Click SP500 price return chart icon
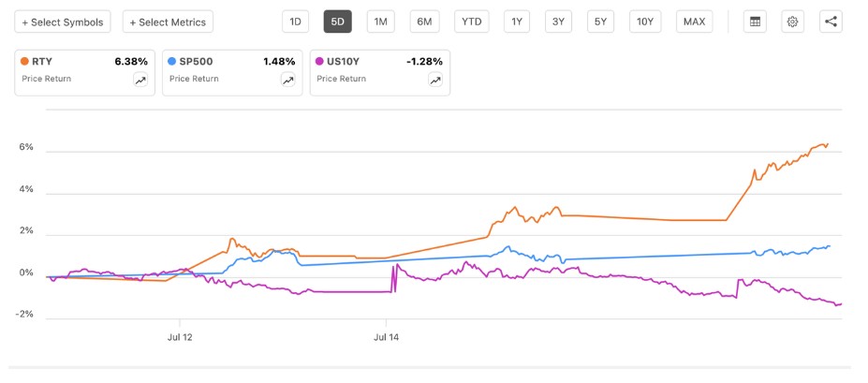 287,80
